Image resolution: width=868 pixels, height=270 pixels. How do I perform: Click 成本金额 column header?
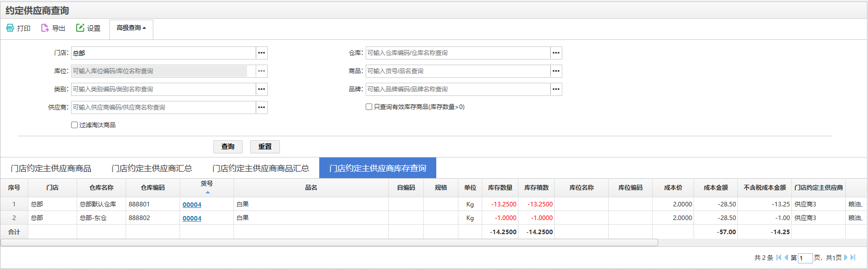pos(716,188)
